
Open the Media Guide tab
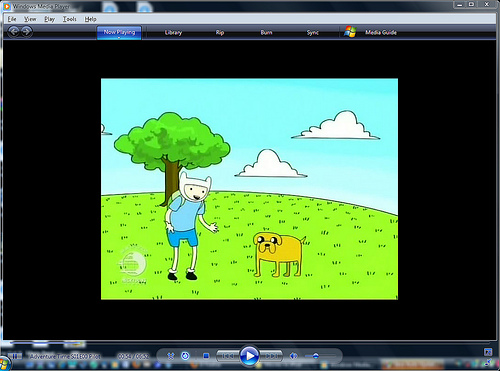click(x=381, y=32)
